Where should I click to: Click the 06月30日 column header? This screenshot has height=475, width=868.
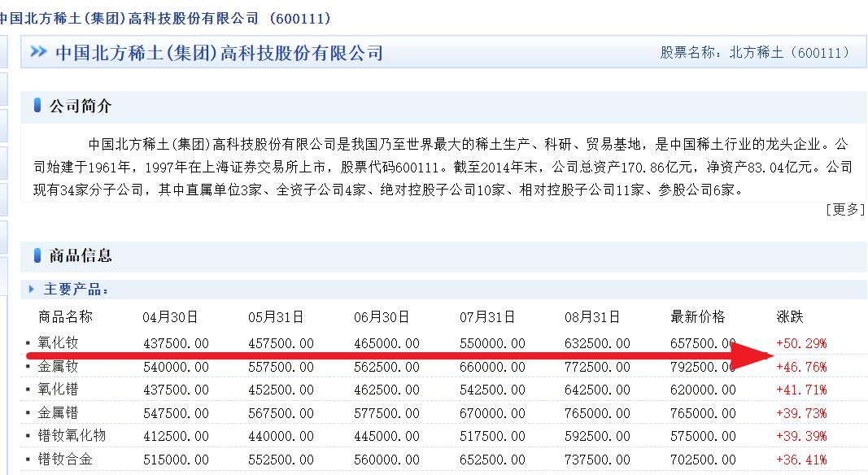click(382, 317)
